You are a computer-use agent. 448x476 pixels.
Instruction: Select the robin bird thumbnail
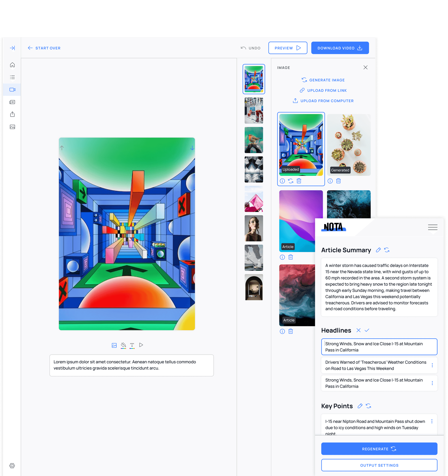pyautogui.click(x=254, y=140)
